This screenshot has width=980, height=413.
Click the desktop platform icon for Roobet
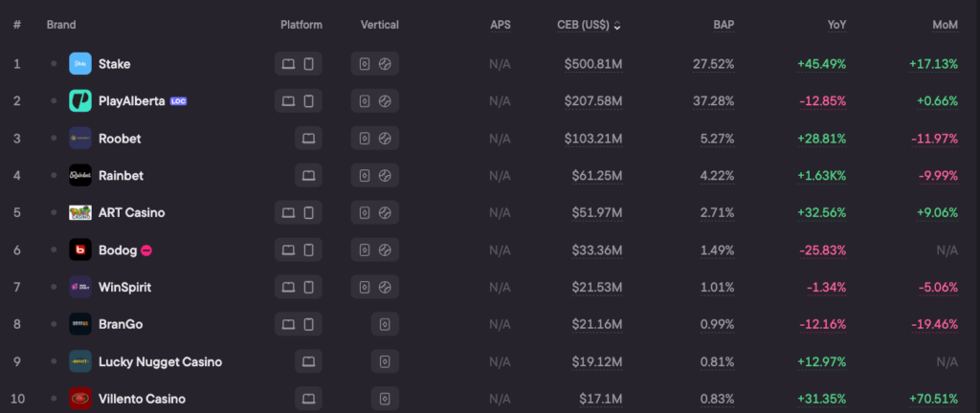308,139
